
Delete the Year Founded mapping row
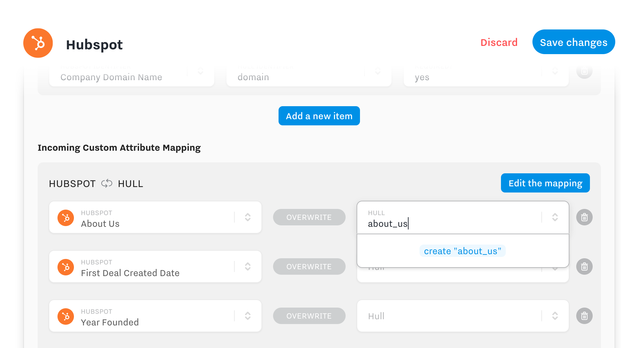tap(584, 316)
